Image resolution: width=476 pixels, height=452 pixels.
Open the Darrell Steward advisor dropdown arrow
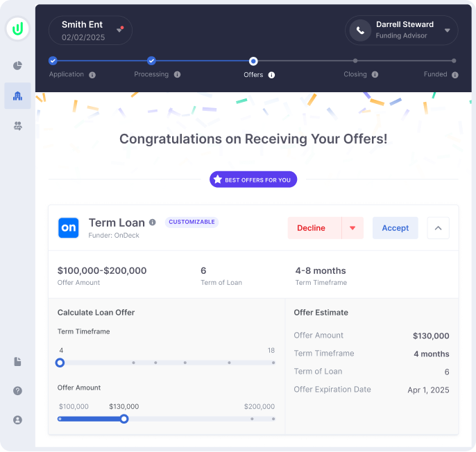point(447,31)
